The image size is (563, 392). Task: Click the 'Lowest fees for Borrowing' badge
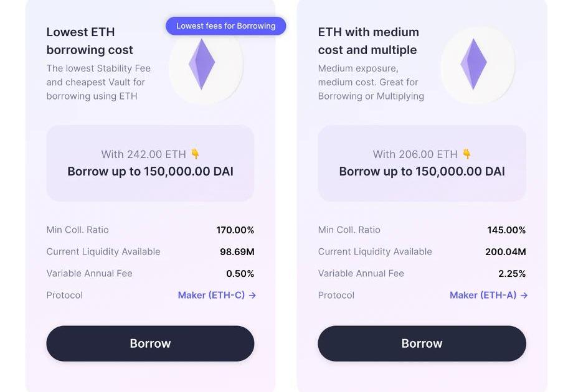pos(225,26)
